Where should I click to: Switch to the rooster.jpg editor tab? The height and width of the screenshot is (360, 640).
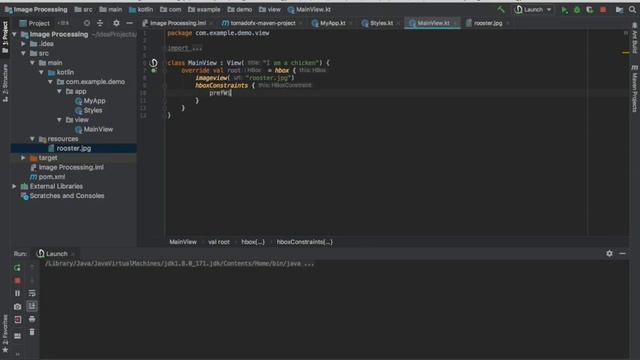coord(488,23)
